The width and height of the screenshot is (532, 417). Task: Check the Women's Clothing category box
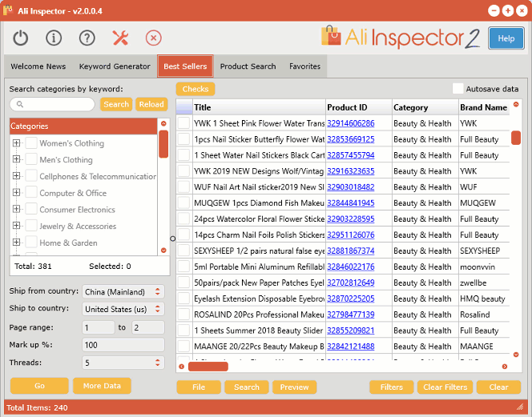31,143
